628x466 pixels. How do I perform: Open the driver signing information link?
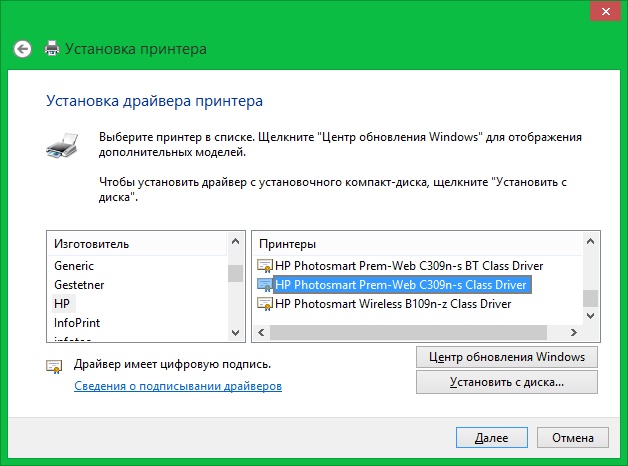[x=178, y=385]
